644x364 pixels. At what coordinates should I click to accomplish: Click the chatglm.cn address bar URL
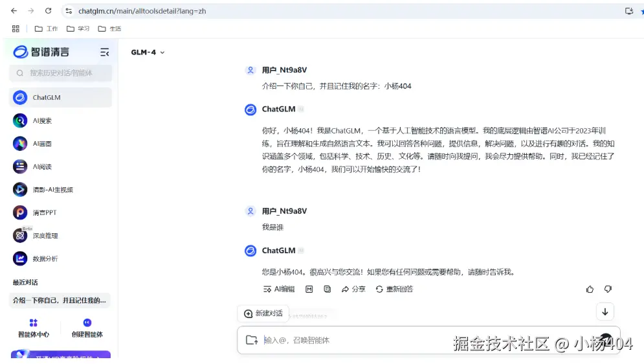click(142, 11)
